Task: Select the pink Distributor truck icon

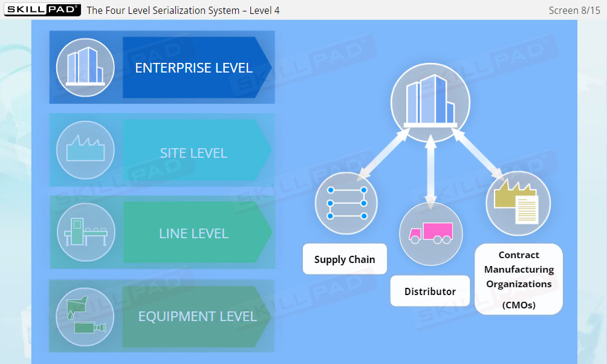Action: 430,233
